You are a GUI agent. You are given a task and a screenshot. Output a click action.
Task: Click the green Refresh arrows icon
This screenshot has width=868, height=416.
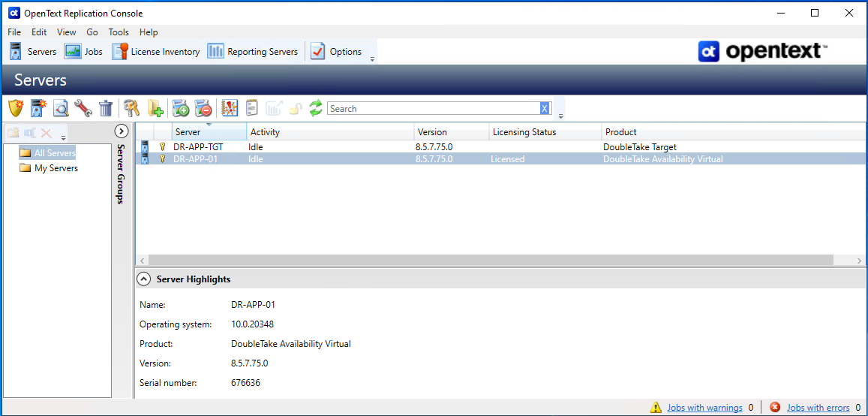click(316, 109)
